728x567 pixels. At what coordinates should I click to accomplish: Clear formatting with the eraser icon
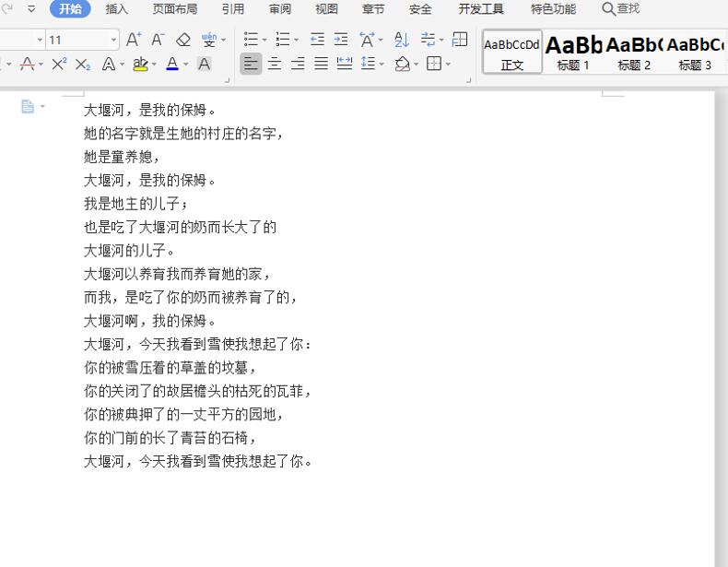(x=183, y=40)
